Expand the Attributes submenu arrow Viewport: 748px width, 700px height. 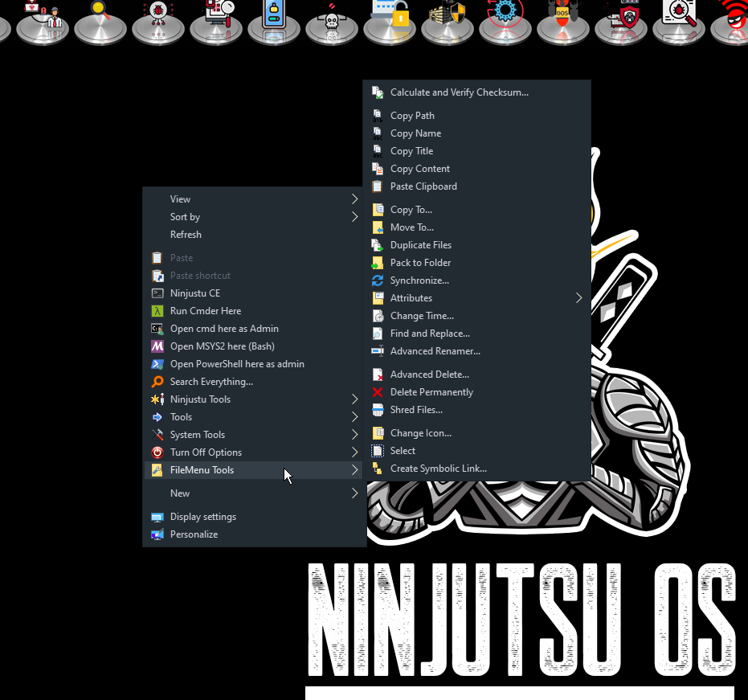[578, 297]
